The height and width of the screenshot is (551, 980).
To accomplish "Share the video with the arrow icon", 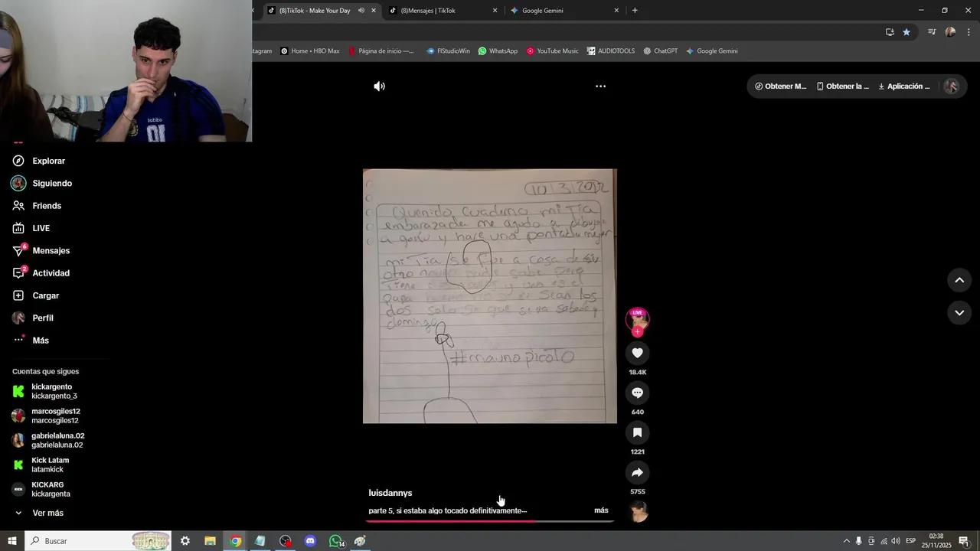I will click(637, 472).
